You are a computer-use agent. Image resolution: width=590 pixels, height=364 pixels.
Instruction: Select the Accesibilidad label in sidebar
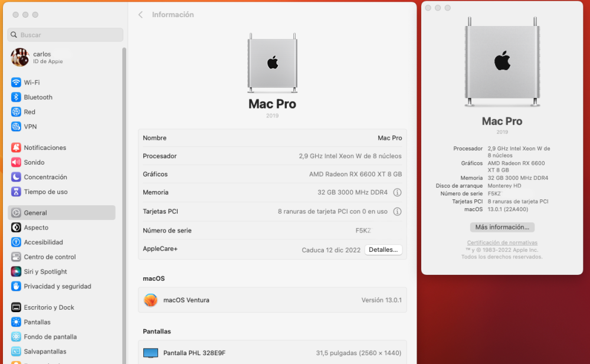point(43,242)
